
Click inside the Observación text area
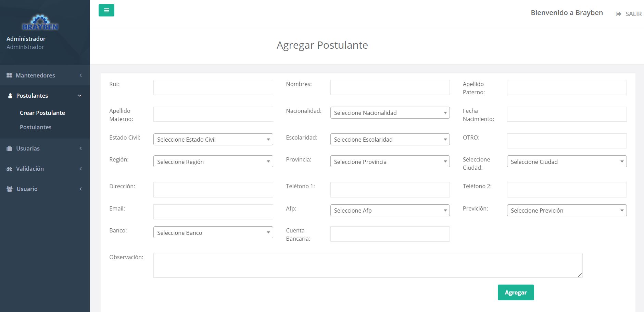(368, 265)
